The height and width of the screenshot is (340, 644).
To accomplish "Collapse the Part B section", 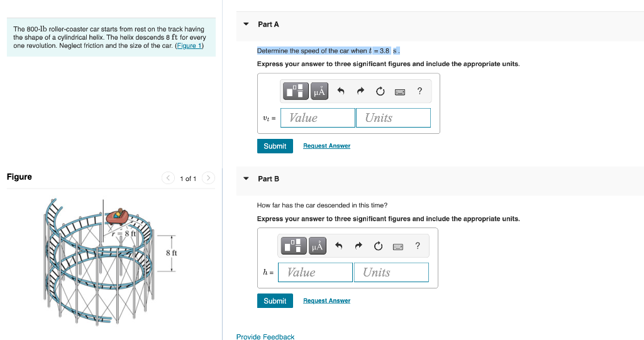I will 246,178.
